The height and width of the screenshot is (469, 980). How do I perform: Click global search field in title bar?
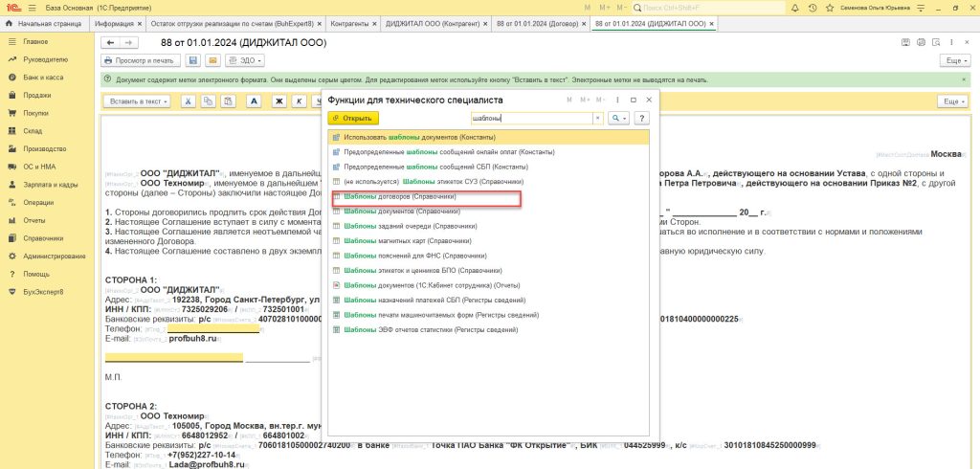click(x=708, y=8)
